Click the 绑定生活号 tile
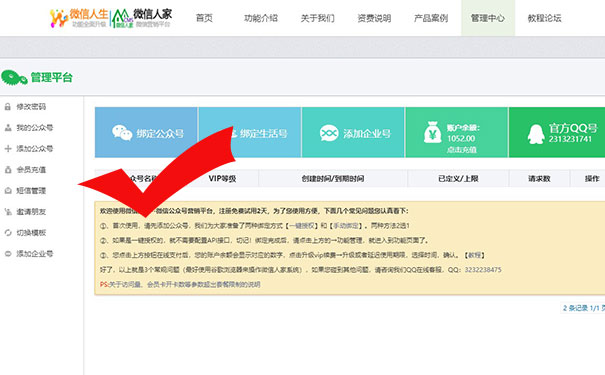Viewport: 605px width, 375px height. (x=250, y=132)
